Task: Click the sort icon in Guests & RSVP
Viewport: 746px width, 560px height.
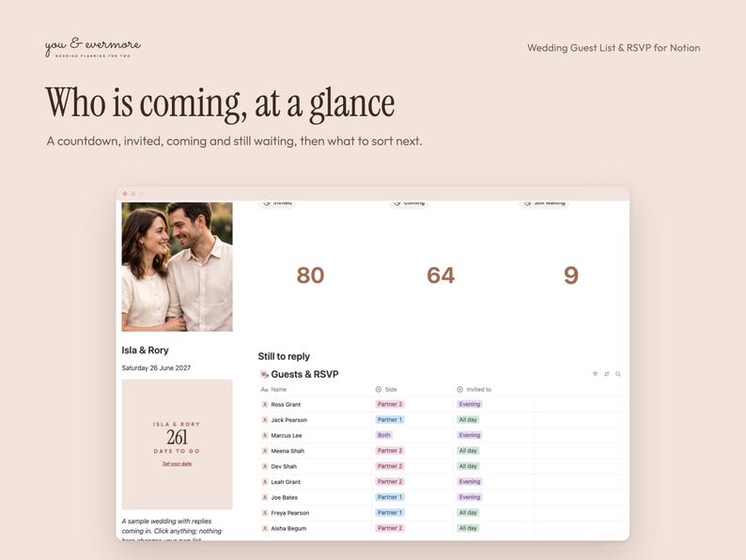Action: pyautogui.click(x=607, y=374)
